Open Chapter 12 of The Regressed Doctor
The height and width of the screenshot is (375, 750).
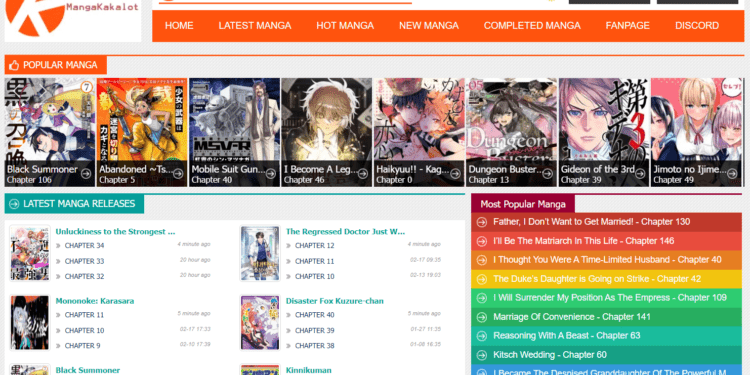tap(314, 246)
